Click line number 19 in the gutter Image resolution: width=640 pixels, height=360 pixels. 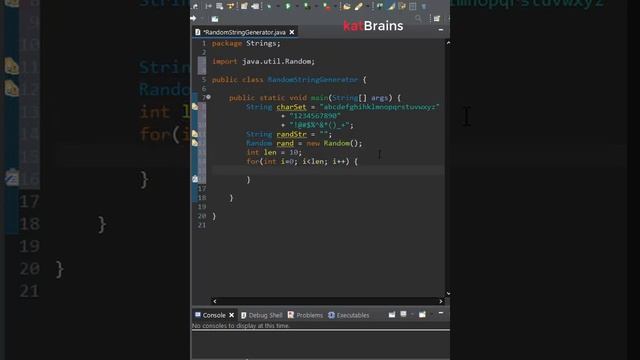[x=202, y=207]
